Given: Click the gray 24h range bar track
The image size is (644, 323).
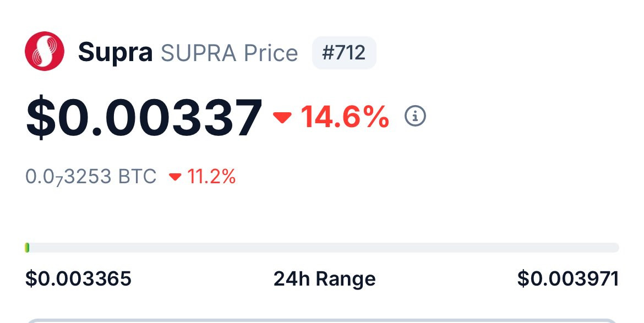Looking at the screenshot, I should (x=322, y=248).
